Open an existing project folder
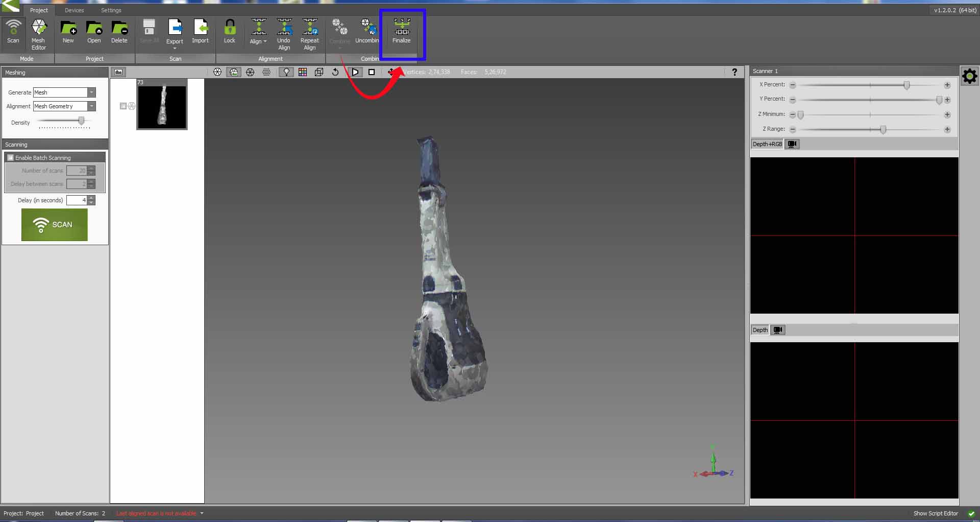The height and width of the screenshot is (522, 980). point(94,32)
